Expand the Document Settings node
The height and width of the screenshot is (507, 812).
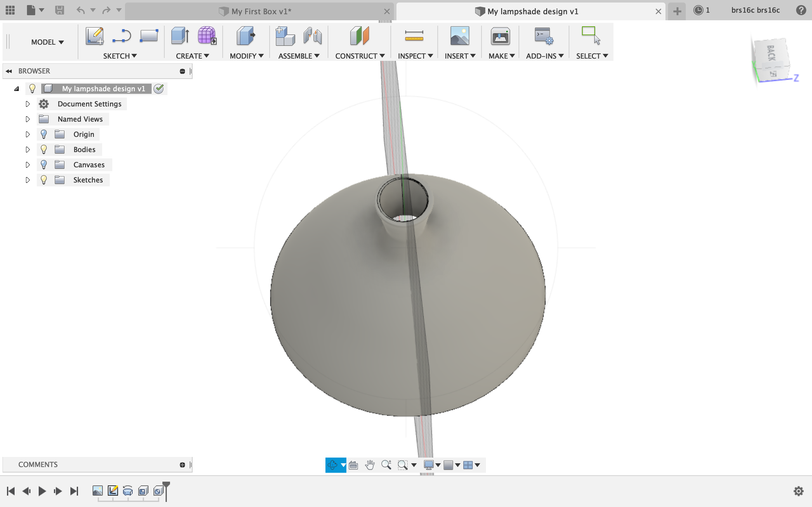click(28, 104)
